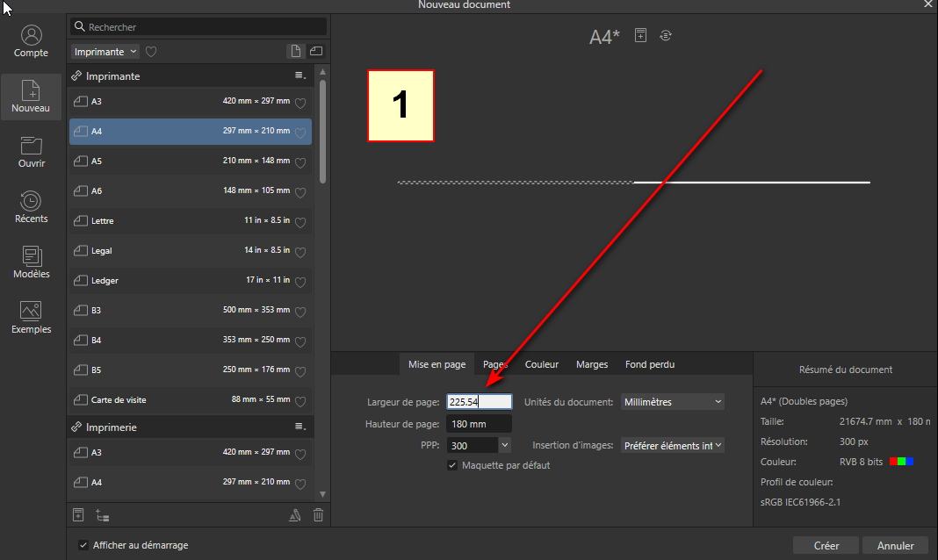Open the Imprimante category options menu icon
This screenshot has width=938, height=560.
click(x=300, y=75)
